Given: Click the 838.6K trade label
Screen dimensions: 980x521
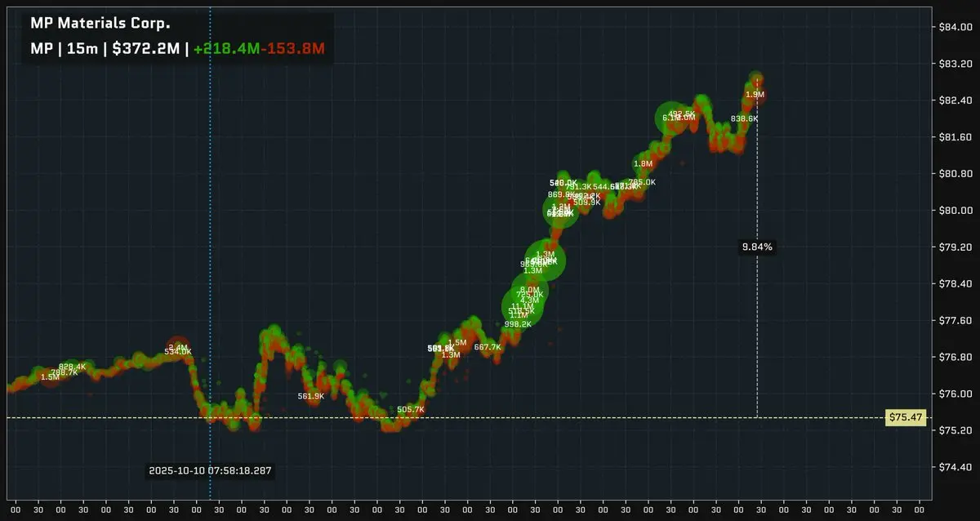Looking at the screenshot, I should pos(744,118).
